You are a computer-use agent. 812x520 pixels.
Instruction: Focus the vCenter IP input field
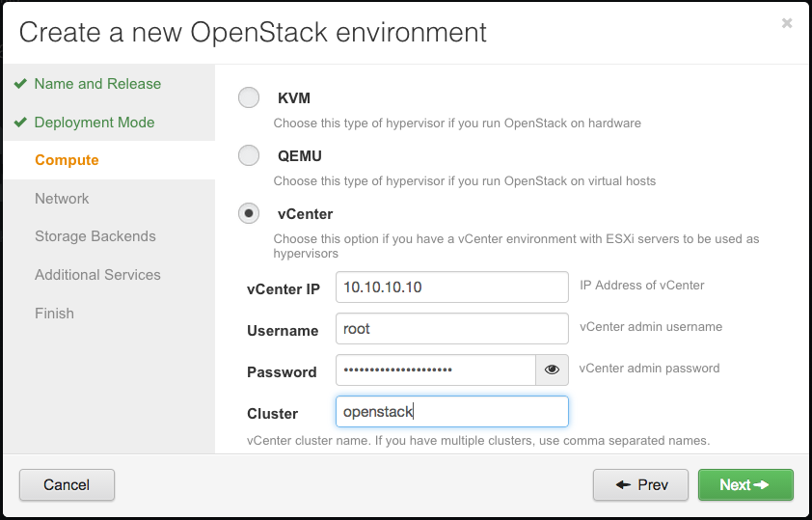pos(452,287)
